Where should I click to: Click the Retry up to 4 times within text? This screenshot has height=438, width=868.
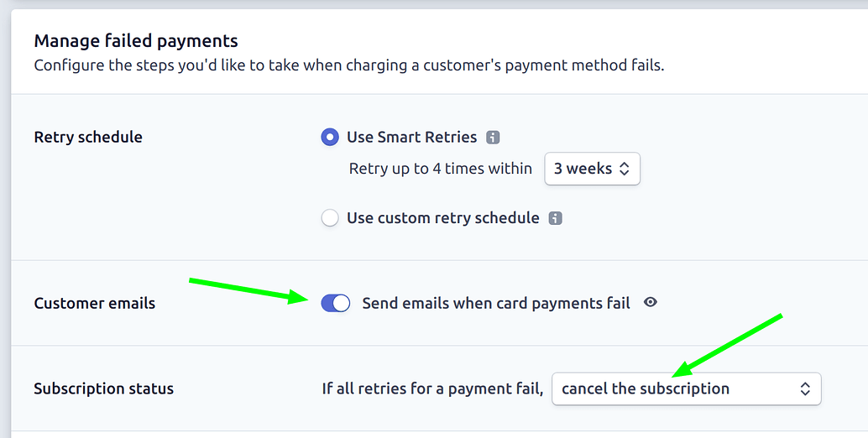click(440, 169)
